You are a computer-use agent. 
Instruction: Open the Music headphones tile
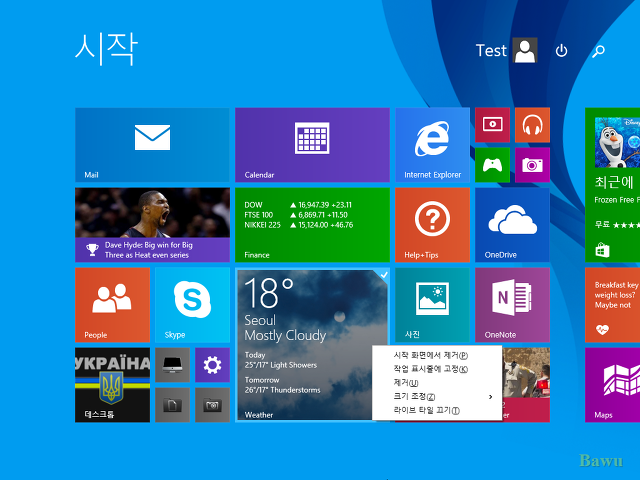point(532,124)
